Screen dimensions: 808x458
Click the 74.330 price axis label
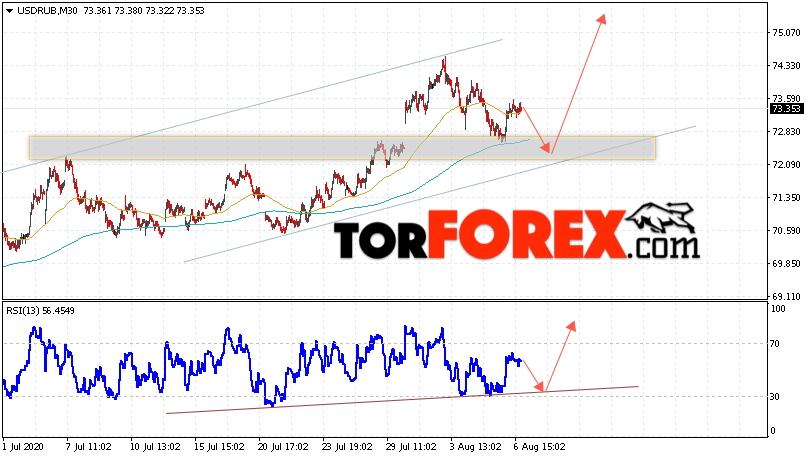[x=786, y=65]
